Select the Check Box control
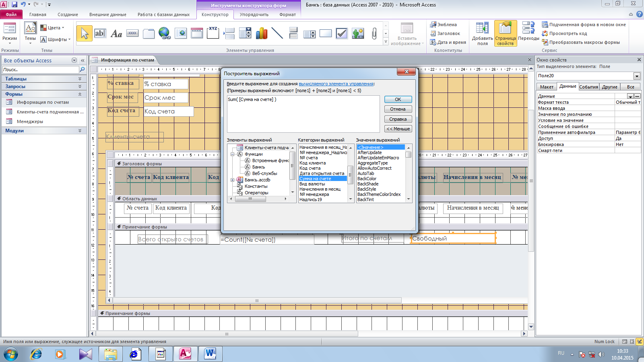The width and height of the screenshot is (644, 362). pyautogui.click(x=342, y=33)
